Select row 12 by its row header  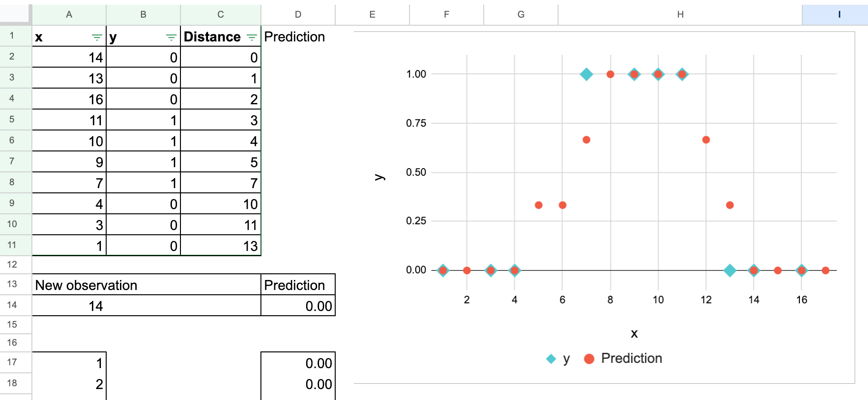[12, 264]
